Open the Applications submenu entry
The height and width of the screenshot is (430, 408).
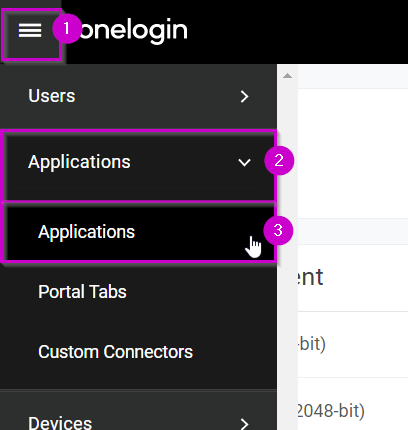(x=138, y=231)
